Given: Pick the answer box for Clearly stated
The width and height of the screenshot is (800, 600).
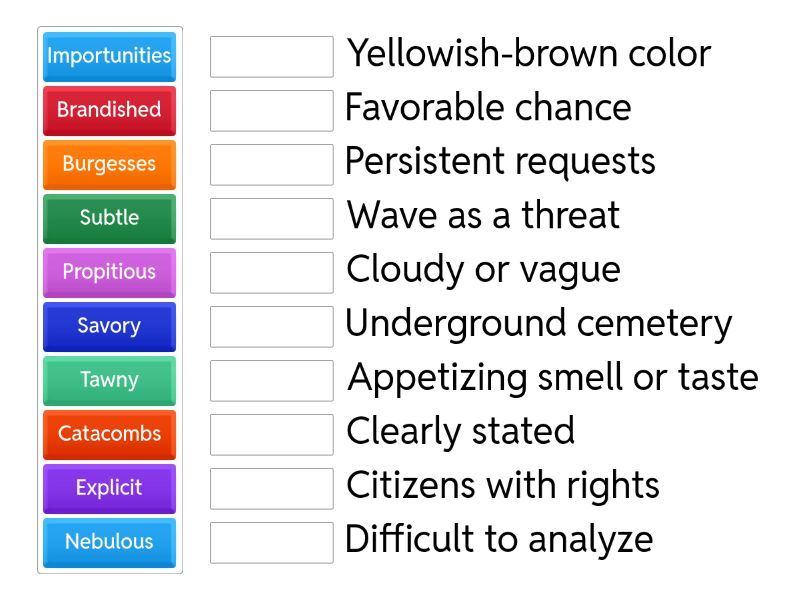Looking at the screenshot, I should pyautogui.click(x=271, y=434).
